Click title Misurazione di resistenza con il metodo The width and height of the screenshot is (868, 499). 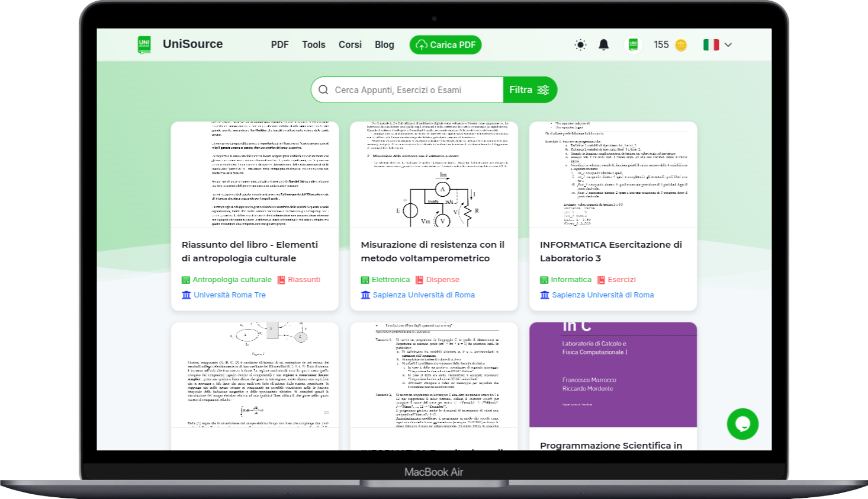(x=433, y=251)
